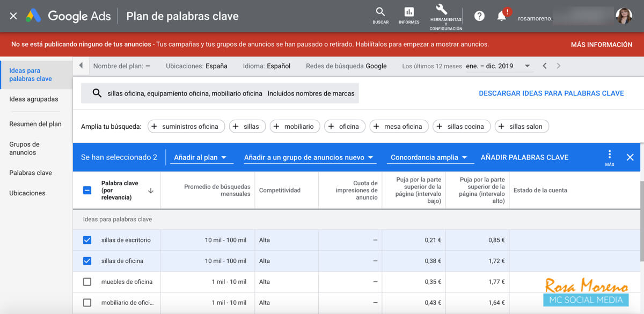The width and height of the screenshot is (644, 314).
Task: Uncheck the sillas de escritorio row
Action: tap(87, 240)
